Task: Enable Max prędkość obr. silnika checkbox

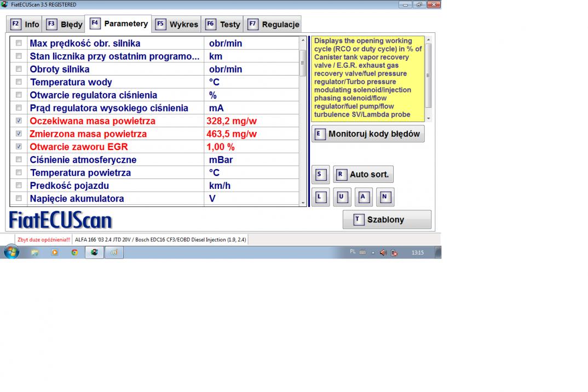Action: [19, 43]
